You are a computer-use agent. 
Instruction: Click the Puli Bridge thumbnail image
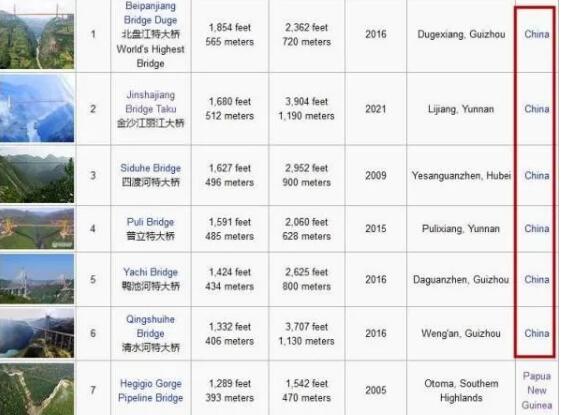tap(37, 229)
